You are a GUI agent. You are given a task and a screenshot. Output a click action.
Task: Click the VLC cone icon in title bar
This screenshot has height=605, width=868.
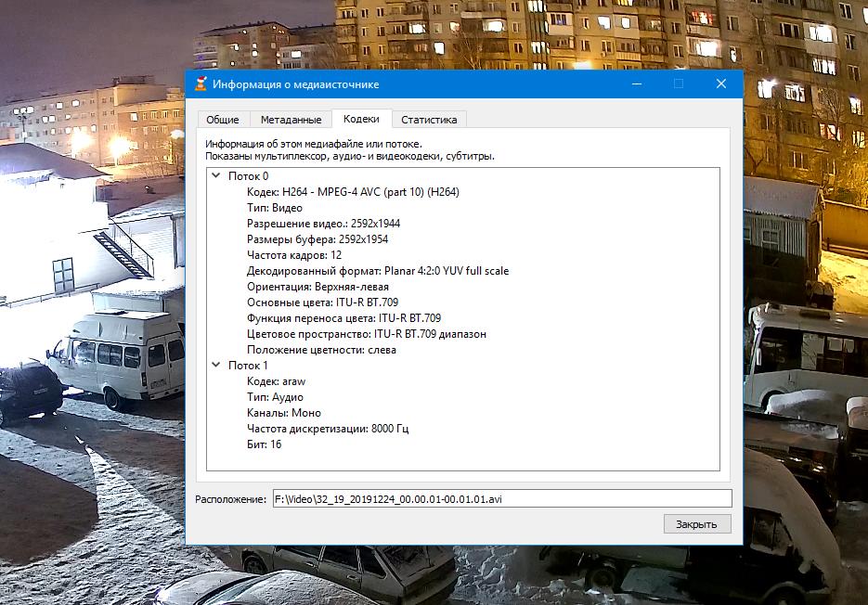point(200,84)
